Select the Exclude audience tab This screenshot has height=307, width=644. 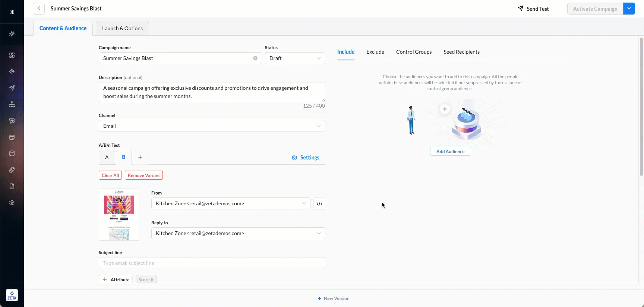click(x=375, y=52)
